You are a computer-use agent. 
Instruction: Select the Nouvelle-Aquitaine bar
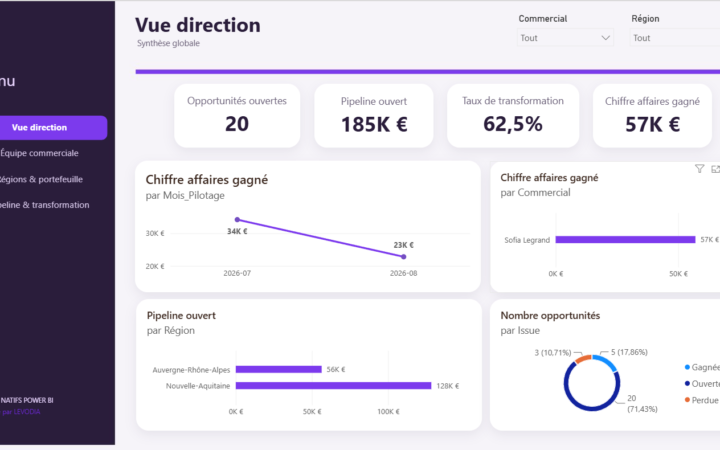click(x=333, y=386)
